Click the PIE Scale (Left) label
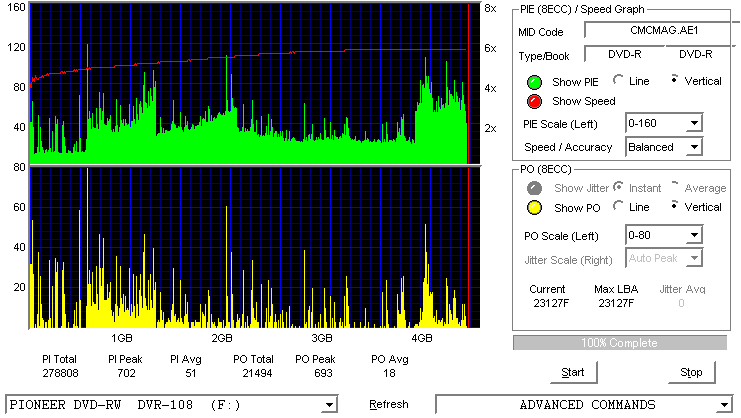The image size is (741, 418). pos(560,124)
